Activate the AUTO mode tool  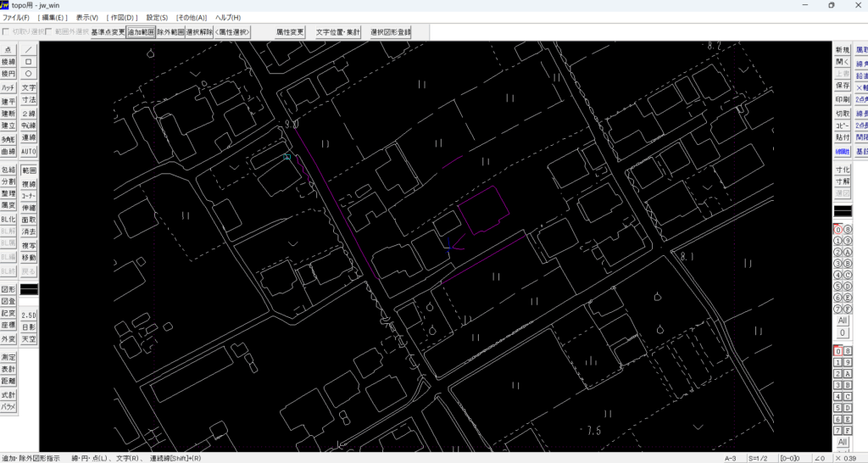pos(29,151)
